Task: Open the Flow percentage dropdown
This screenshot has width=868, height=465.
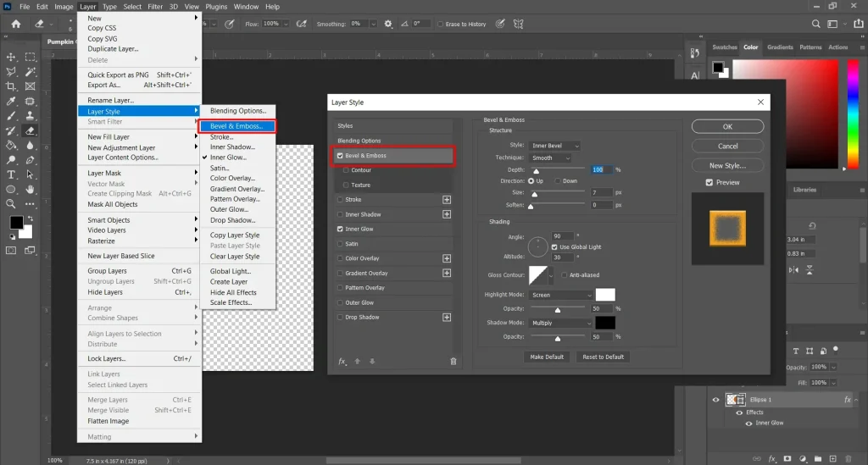Action: click(x=286, y=24)
